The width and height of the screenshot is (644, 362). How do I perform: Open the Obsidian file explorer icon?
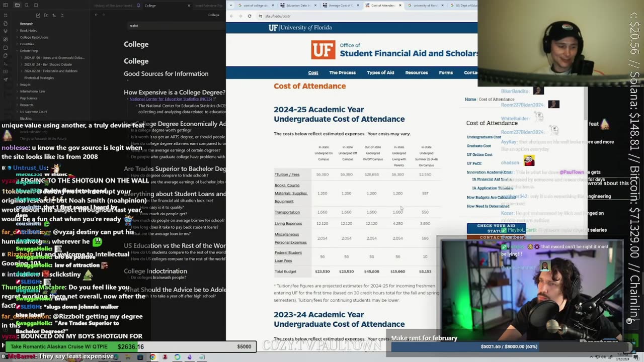click(x=17, y=5)
